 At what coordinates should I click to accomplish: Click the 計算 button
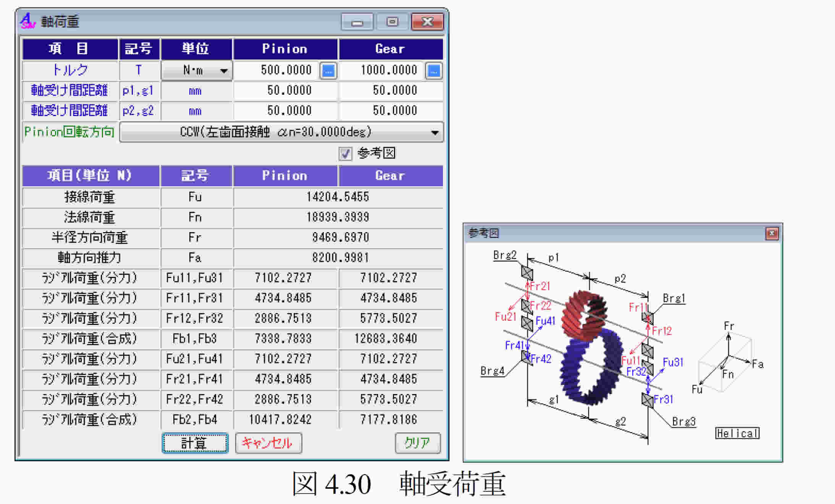(x=195, y=443)
